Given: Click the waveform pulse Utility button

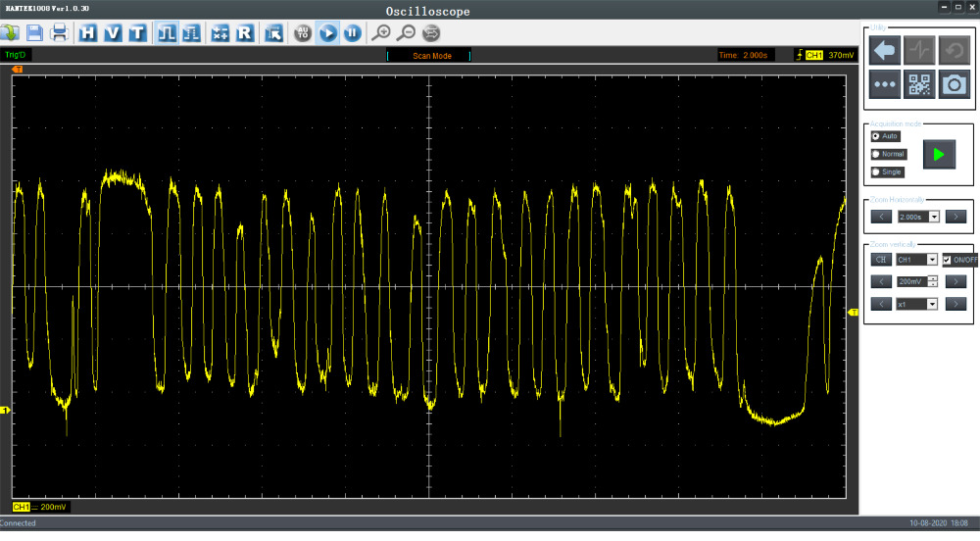Looking at the screenshot, I should point(919,50).
